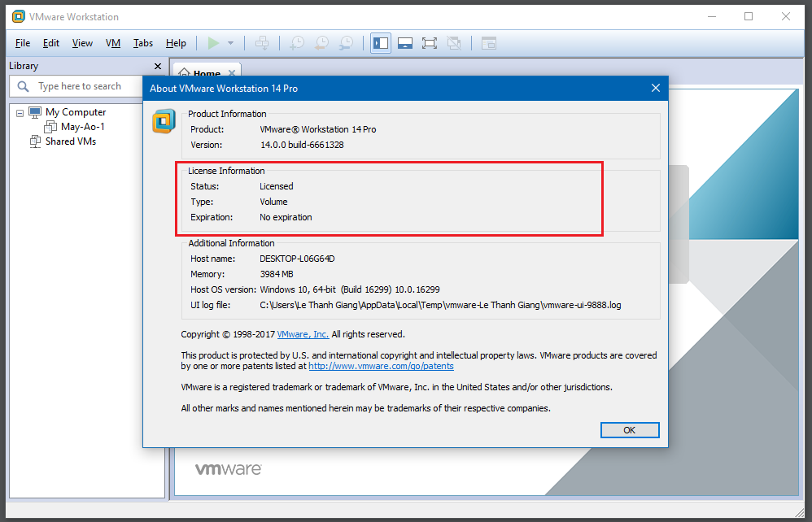812x522 pixels.
Task: Select Shared VMs in the library
Action: (70, 141)
